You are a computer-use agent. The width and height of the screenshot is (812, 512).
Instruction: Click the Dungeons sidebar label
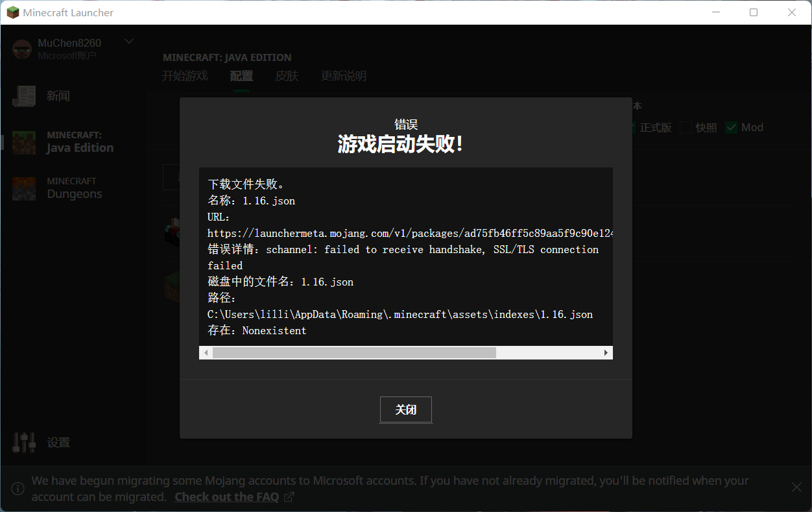click(x=75, y=194)
